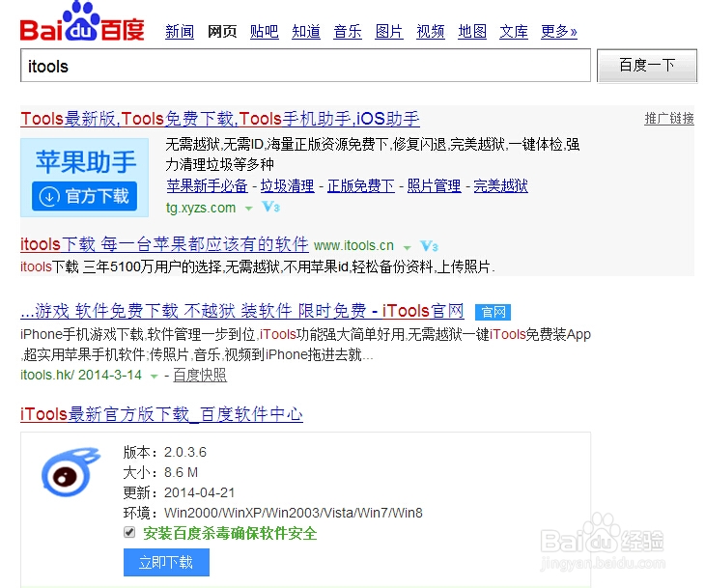705x588 pixels.
Task: Click V3 badge beside www.itools.cn
Action: [x=429, y=246]
